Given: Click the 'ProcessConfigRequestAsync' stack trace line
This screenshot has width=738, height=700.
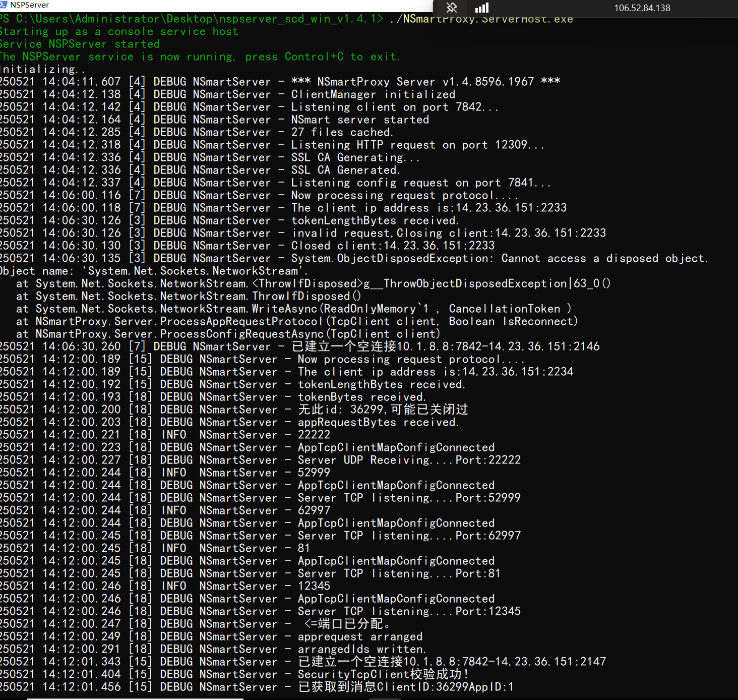Looking at the screenshot, I should tap(228, 334).
